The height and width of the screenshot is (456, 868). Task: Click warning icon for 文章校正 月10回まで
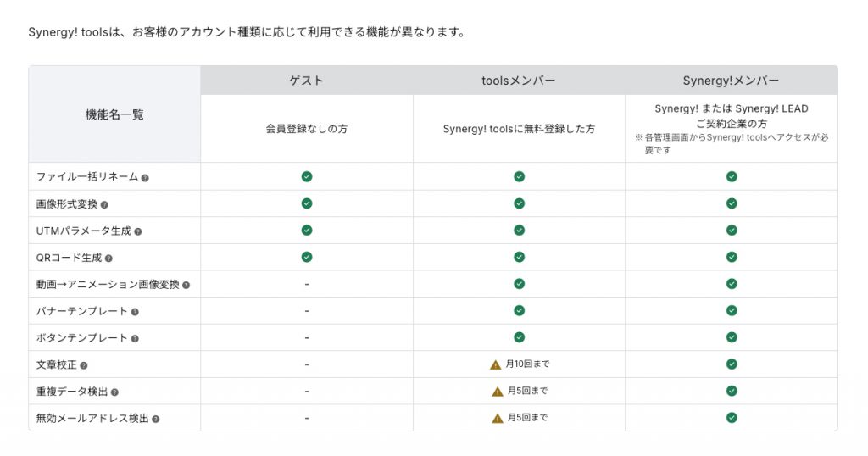coord(496,364)
